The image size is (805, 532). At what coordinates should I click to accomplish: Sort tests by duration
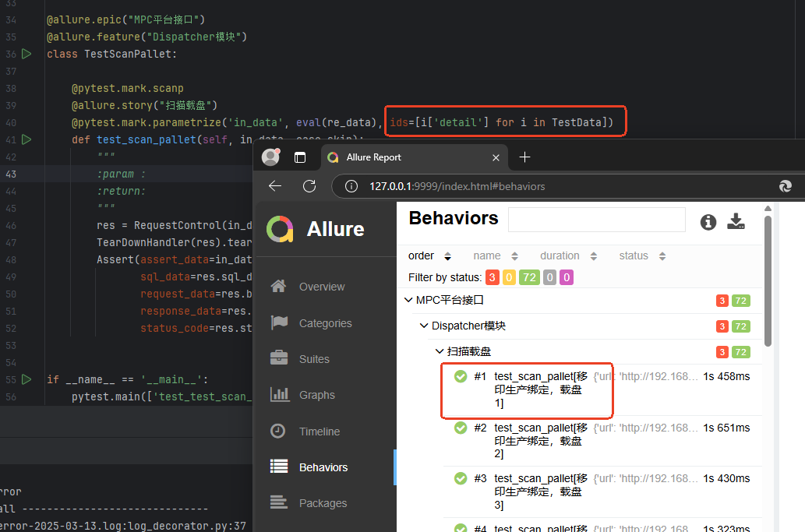coord(568,255)
